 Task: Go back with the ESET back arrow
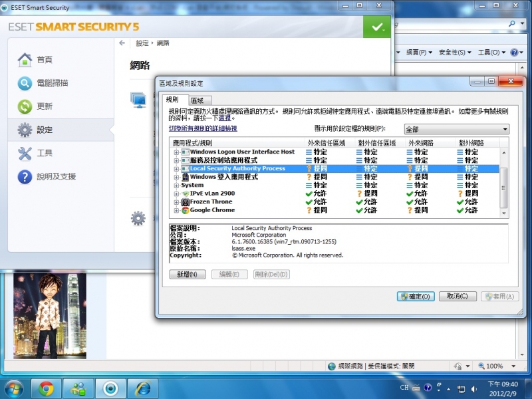tap(122, 43)
